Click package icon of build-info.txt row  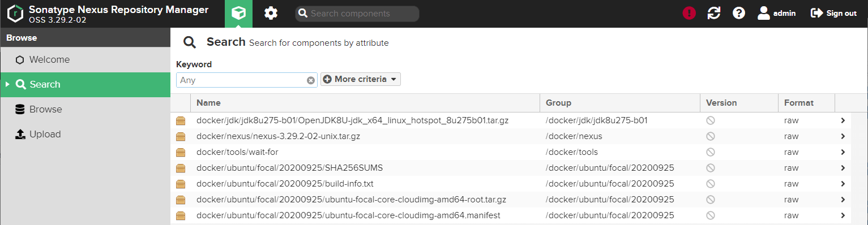click(x=181, y=184)
